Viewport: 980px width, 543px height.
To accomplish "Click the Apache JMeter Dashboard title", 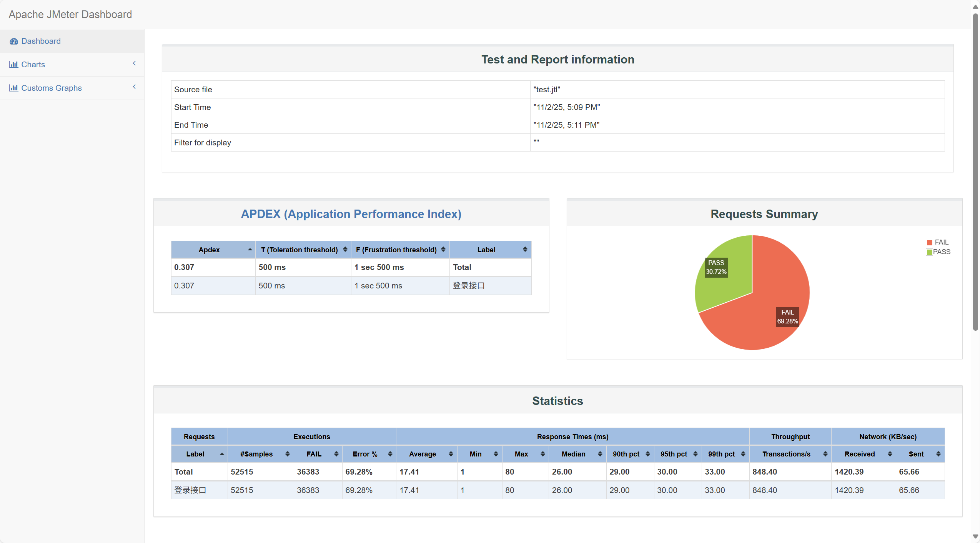I will 70,15.
